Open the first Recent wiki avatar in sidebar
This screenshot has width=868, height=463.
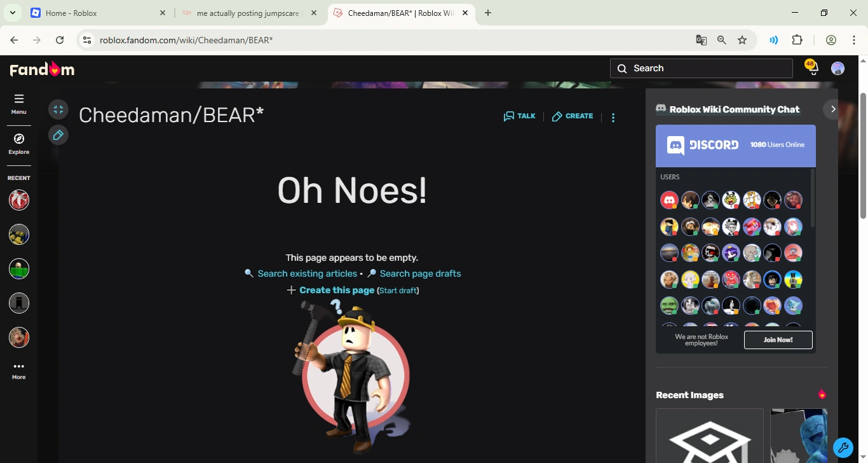click(x=18, y=199)
